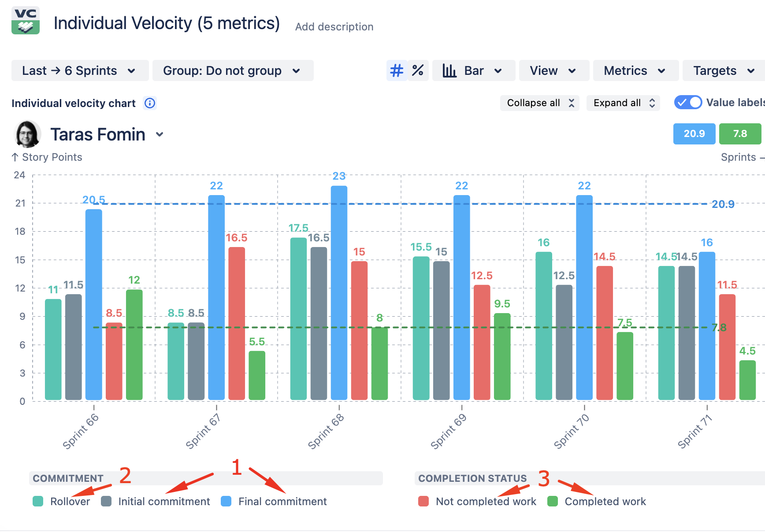The height and width of the screenshot is (532, 765).
Task: Click the blue Final commitment legend swatch
Action: tap(226, 501)
